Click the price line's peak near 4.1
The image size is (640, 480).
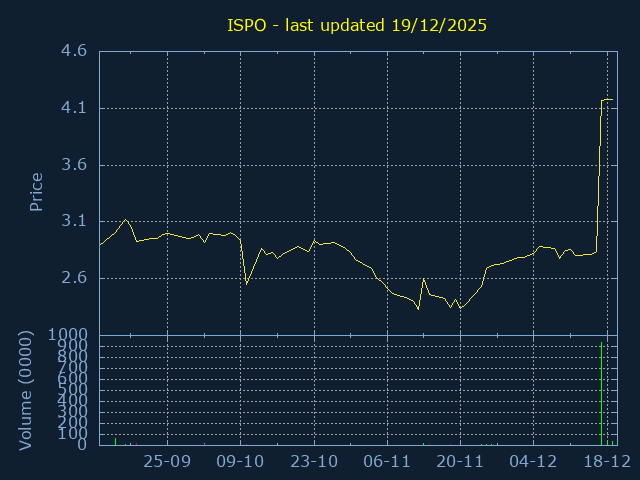(606, 100)
